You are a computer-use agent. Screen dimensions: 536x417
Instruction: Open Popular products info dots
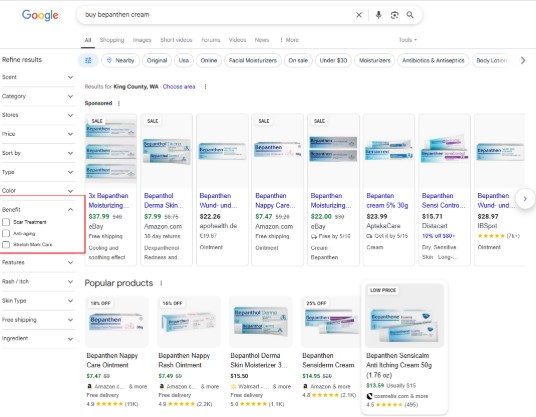coord(161,283)
